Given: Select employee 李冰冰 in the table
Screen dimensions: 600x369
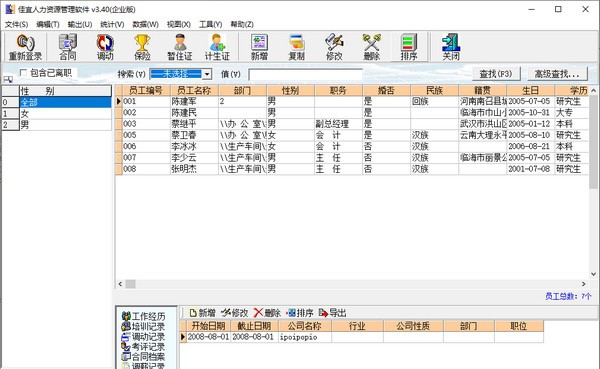Looking at the screenshot, I should [x=194, y=146].
